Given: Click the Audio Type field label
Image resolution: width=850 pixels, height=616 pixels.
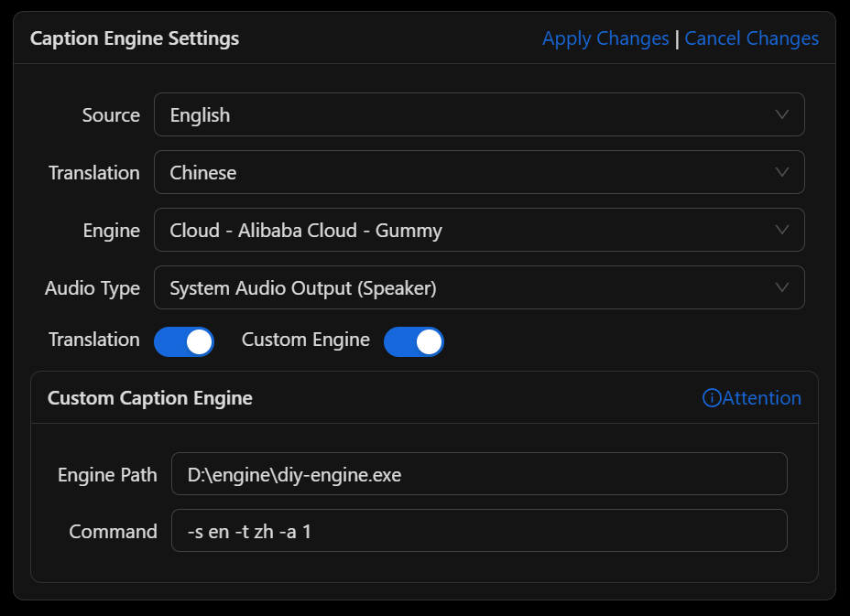Looking at the screenshot, I should [x=93, y=288].
